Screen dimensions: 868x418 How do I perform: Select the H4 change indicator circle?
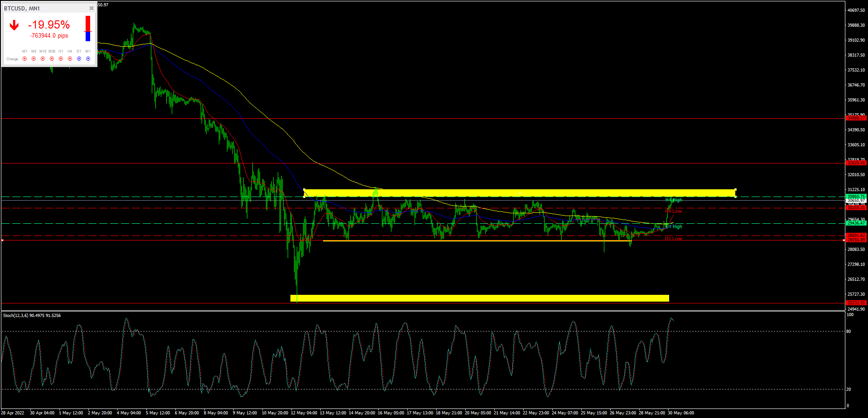tap(70, 59)
